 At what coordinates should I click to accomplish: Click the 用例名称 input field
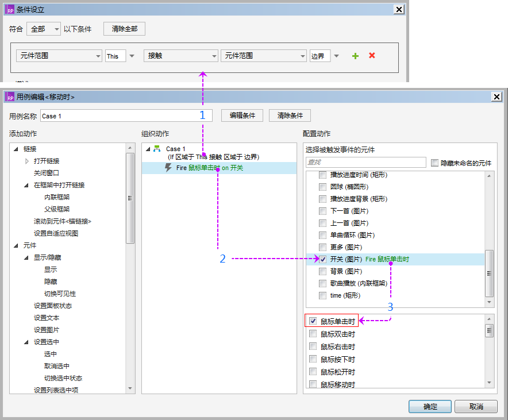126,116
